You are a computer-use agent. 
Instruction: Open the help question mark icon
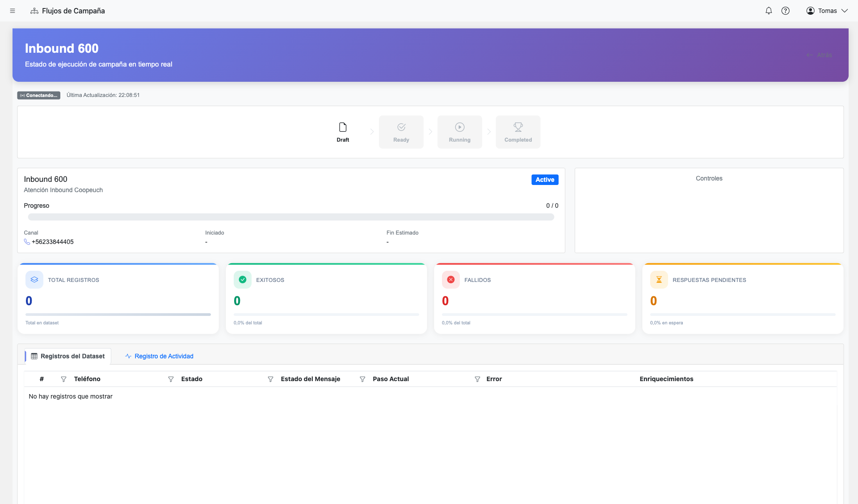coord(786,10)
